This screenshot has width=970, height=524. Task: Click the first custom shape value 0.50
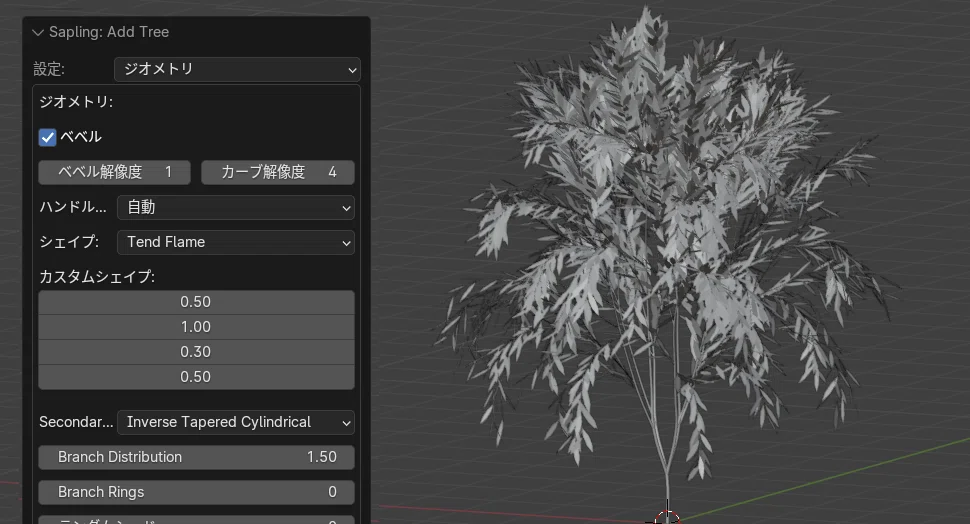click(196, 302)
